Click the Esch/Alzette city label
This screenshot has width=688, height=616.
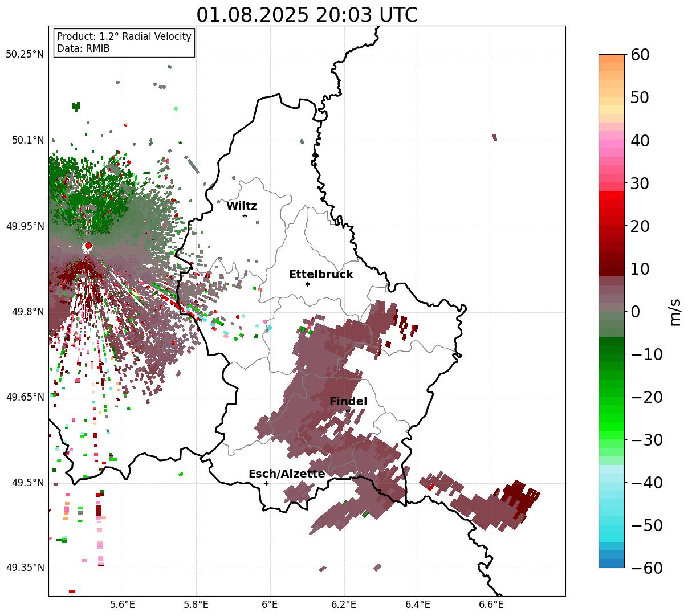coord(287,474)
